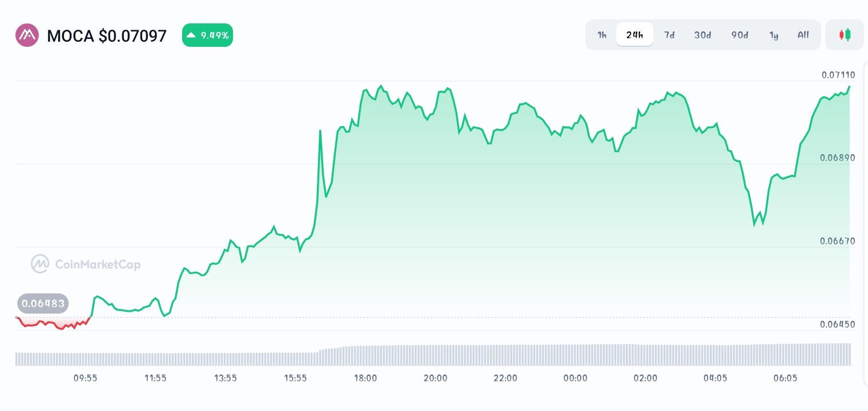Click the red candlestick inside the chart-type icon
868x411 pixels.
(x=841, y=34)
